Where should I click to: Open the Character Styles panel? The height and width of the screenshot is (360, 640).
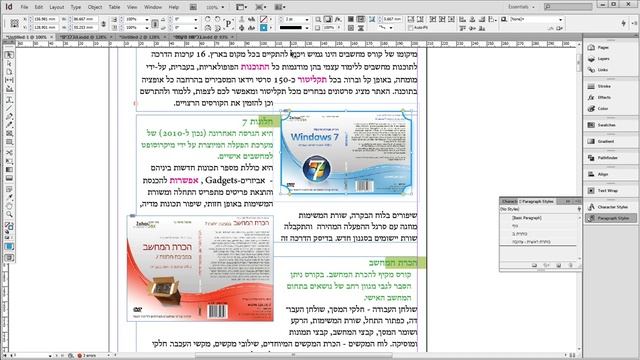pos(610,207)
